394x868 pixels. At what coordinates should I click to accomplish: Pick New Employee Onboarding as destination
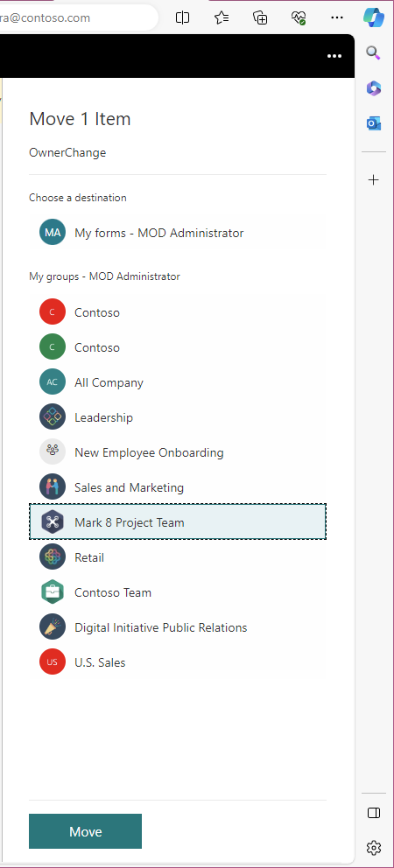pos(178,452)
